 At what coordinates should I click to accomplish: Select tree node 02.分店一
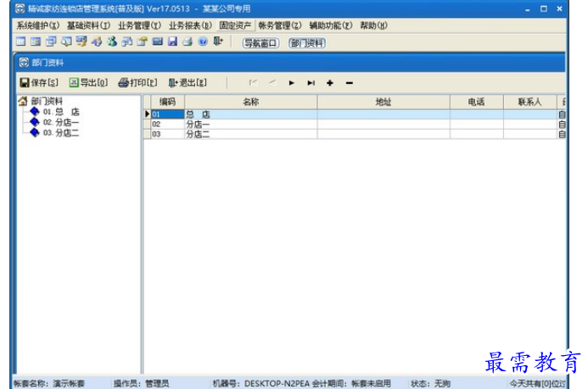click(x=61, y=122)
